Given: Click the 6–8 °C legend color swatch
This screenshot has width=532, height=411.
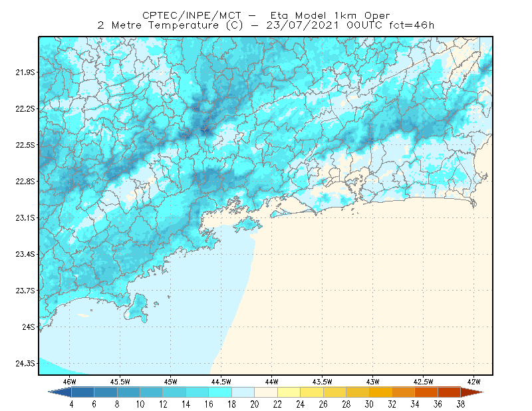Looking at the screenshot, I should pos(106,392).
